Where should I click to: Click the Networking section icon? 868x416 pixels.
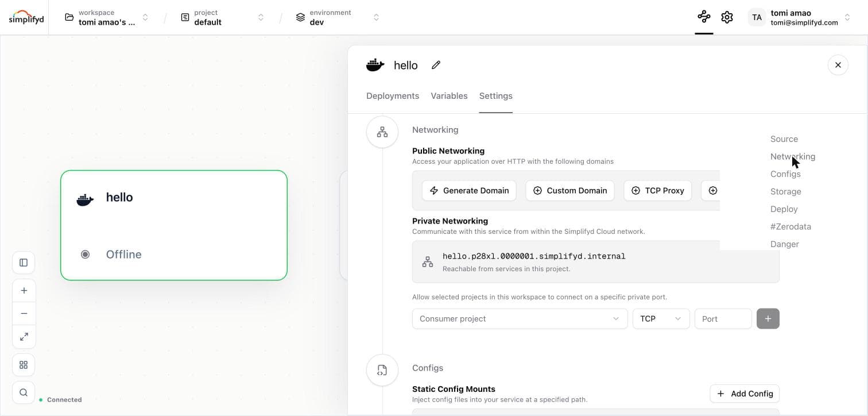[x=382, y=132]
